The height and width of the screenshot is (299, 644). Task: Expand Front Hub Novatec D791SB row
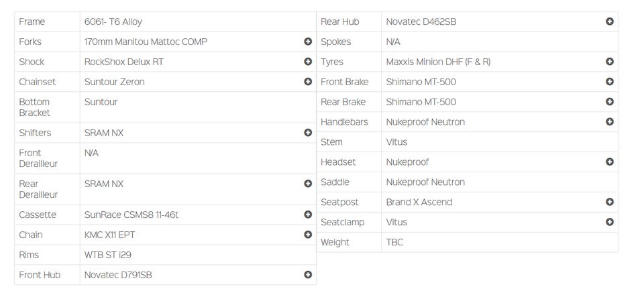click(308, 275)
